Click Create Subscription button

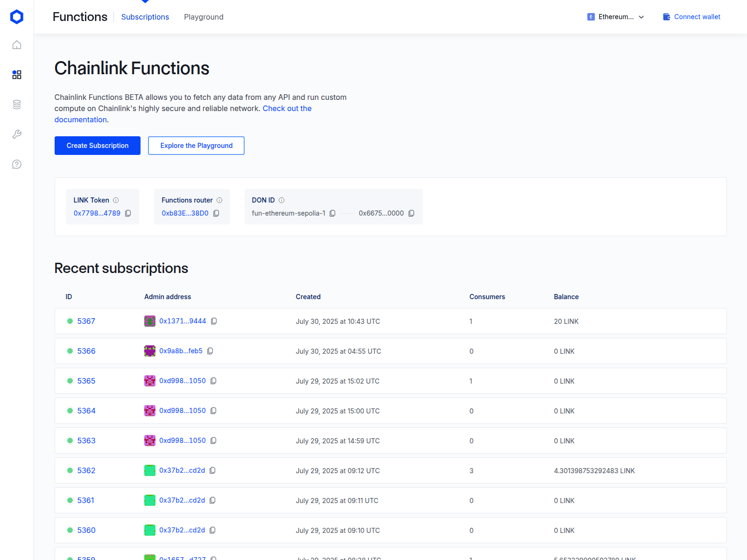tap(98, 146)
